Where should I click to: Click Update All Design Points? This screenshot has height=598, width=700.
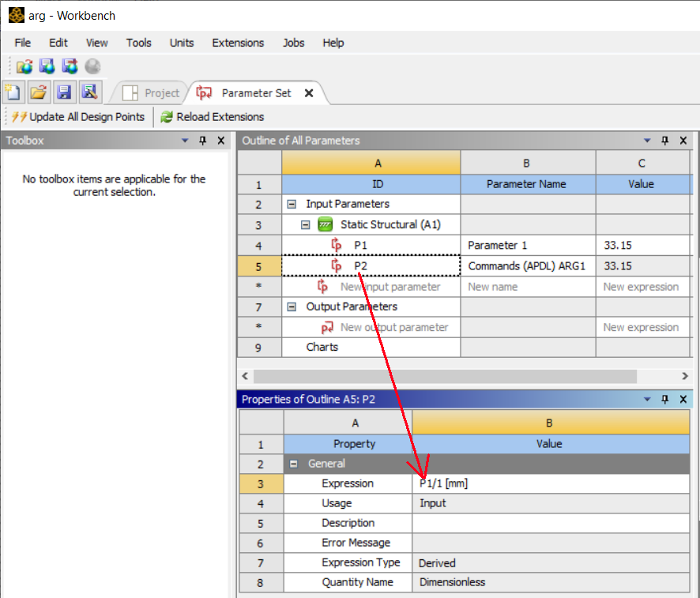[x=78, y=117]
